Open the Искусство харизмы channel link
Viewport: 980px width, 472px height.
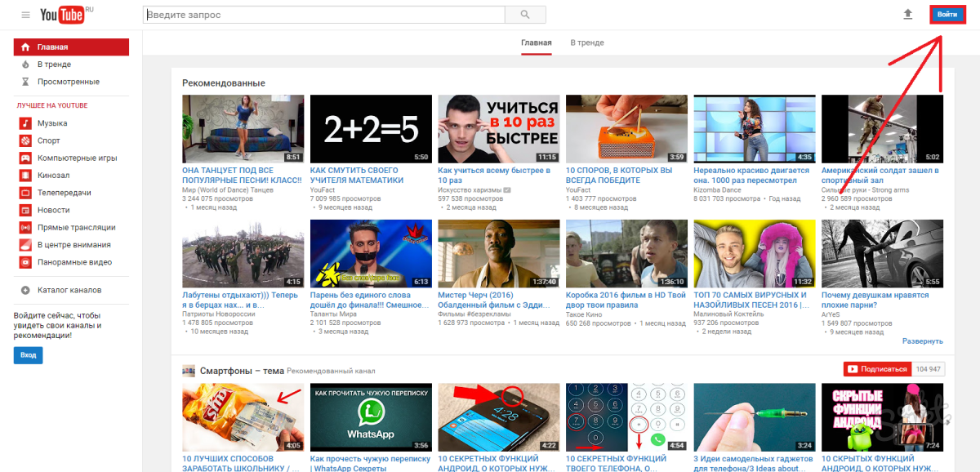470,189
